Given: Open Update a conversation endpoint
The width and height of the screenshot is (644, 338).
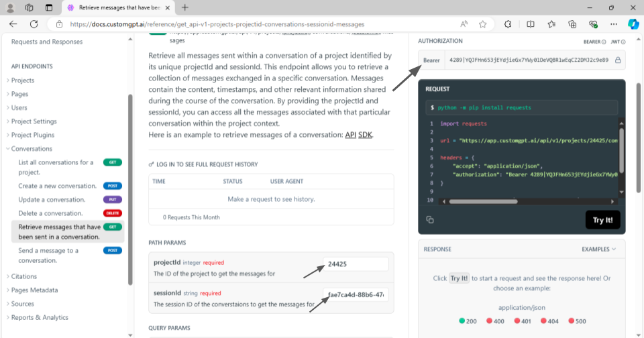Looking at the screenshot, I should pos(69,200).
